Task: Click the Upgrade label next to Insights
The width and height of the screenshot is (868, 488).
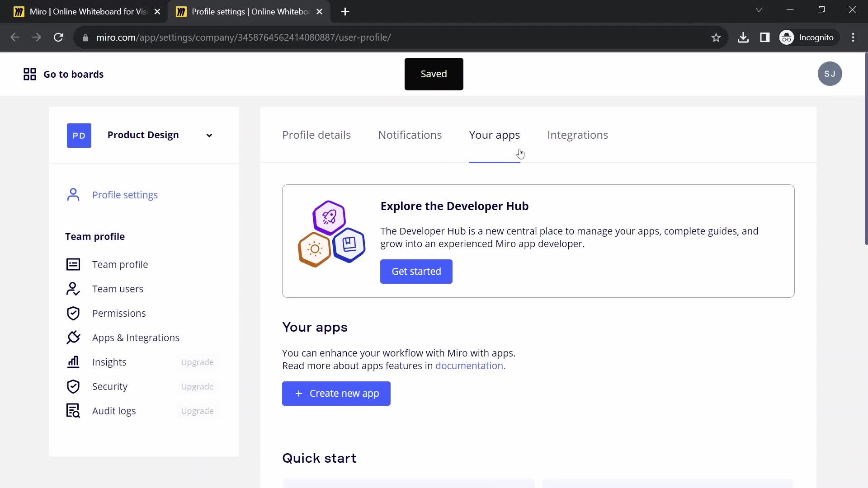Action: click(197, 362)
